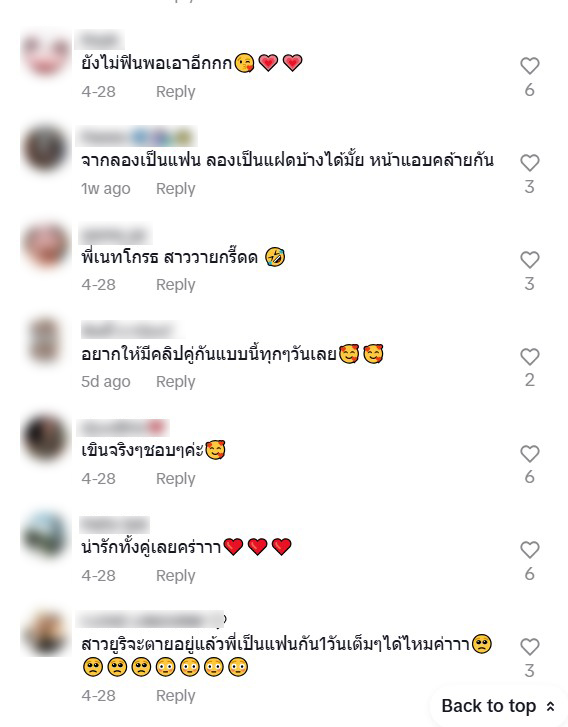Like the last comment with sad emojis
The height and width of the screenshot is (727, 568).
pos(530,647)
